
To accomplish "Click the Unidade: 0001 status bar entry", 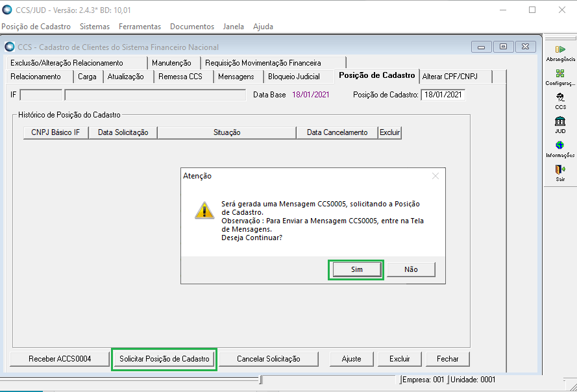I will (x=473, y=380).
